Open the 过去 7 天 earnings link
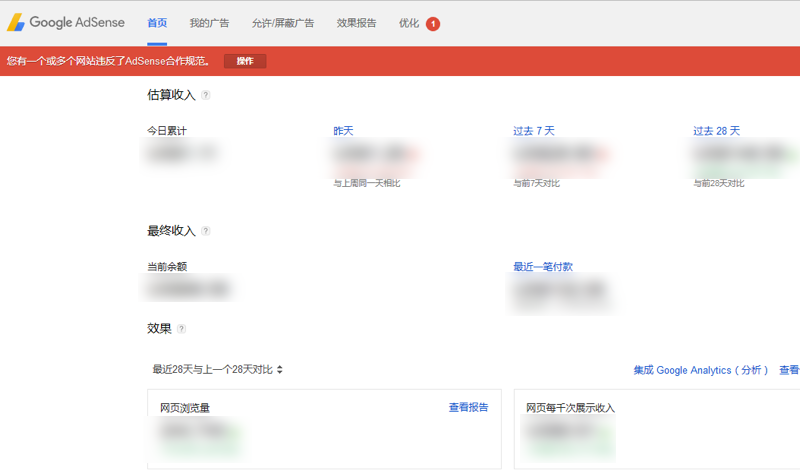800x474 pixels. click(x=534, y=131)
